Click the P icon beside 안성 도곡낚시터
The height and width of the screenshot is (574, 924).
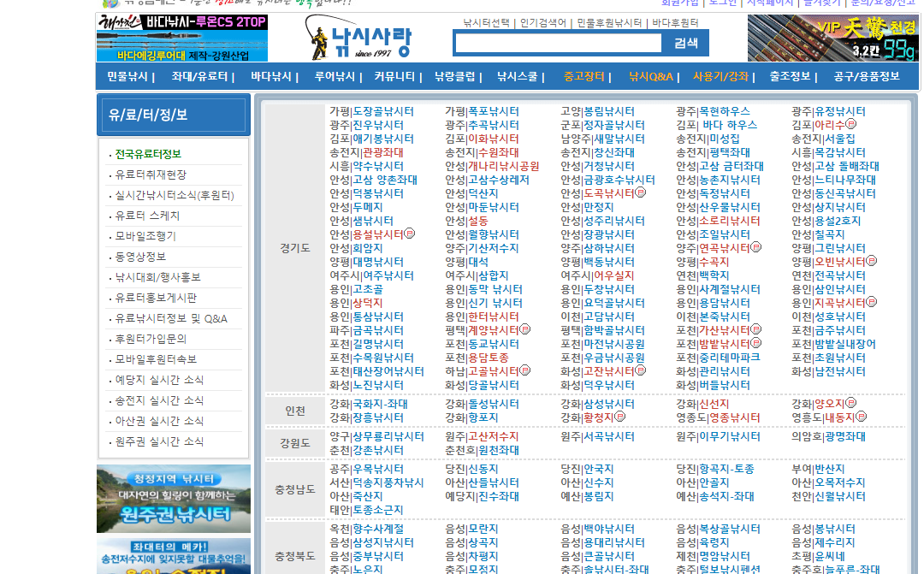pyautogui.click(x=641, y=192)
